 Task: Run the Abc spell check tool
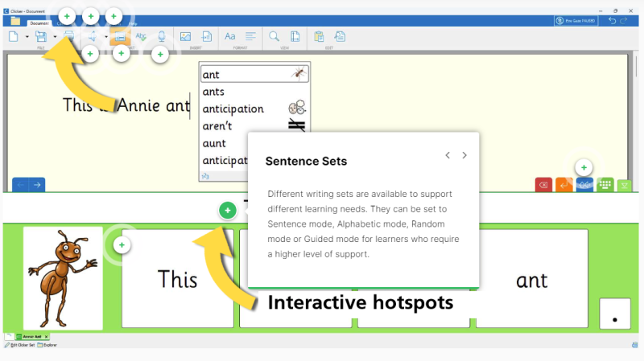pos(141,36)
